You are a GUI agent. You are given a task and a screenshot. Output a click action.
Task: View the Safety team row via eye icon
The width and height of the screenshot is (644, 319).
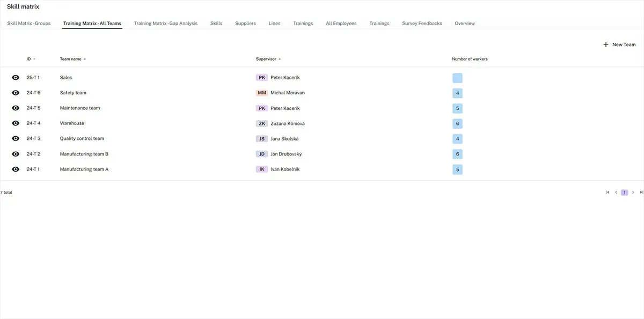pos(16,93)
